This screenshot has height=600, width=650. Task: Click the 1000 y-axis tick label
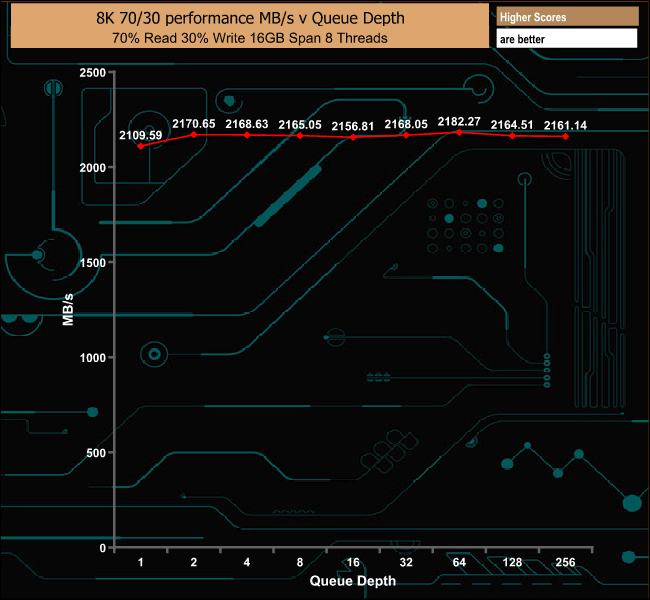[90, 358]
